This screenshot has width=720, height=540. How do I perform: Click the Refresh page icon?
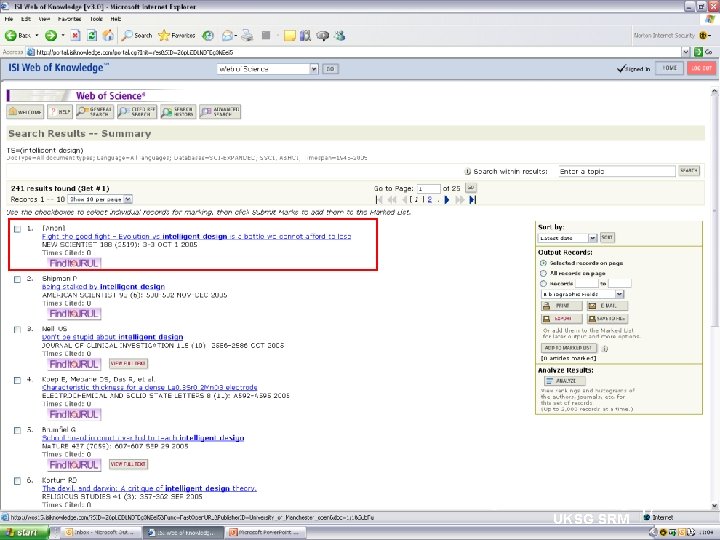(x=92, y=35)
